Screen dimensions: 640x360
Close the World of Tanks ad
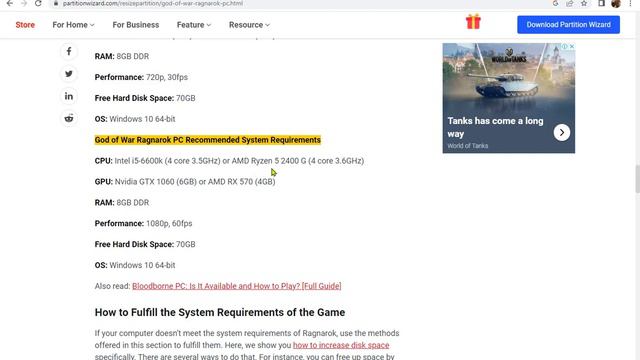tap(572, 47)
